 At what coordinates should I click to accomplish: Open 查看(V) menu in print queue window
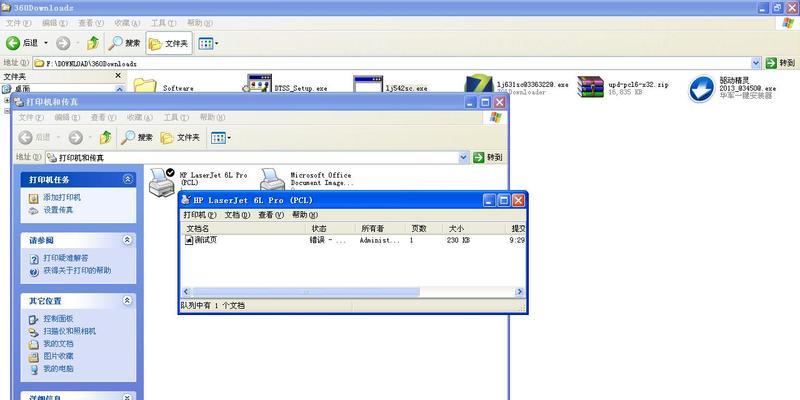(271, 215)
